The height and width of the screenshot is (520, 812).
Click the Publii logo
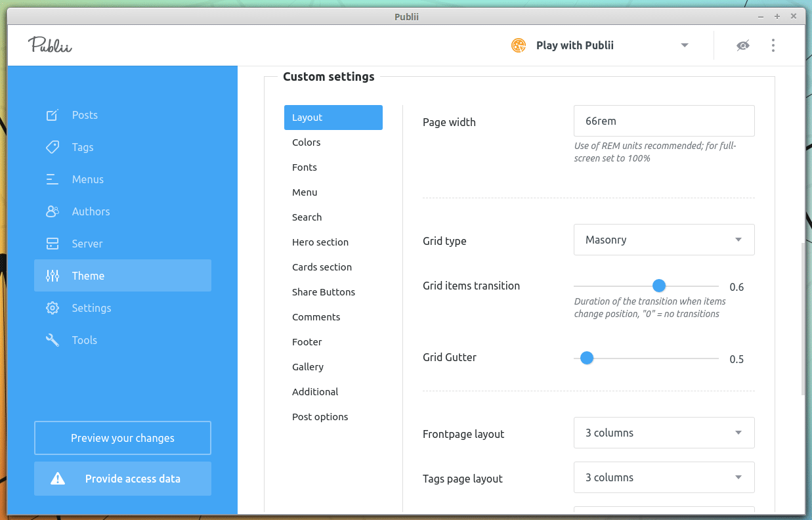pyautogui.click(x=50, y=45)
